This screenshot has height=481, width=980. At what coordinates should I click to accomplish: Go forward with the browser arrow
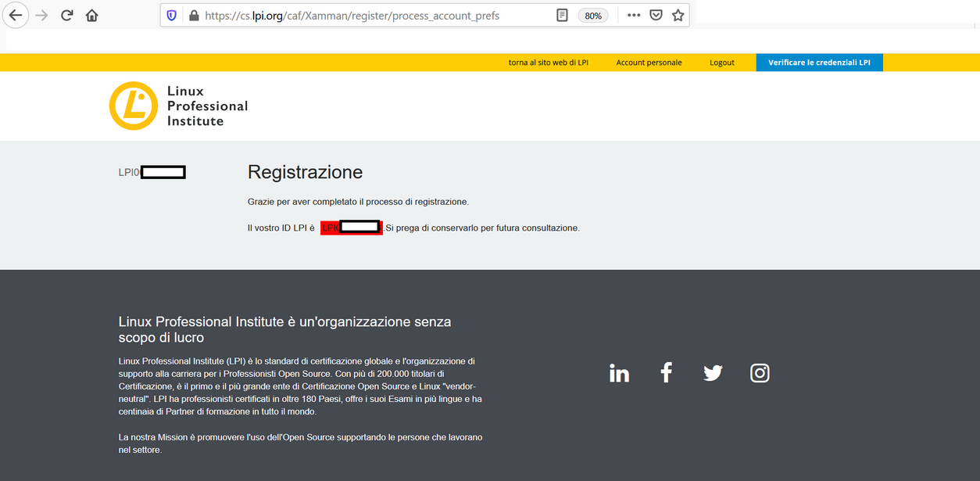pyautogui.click(x=42, y=15)
